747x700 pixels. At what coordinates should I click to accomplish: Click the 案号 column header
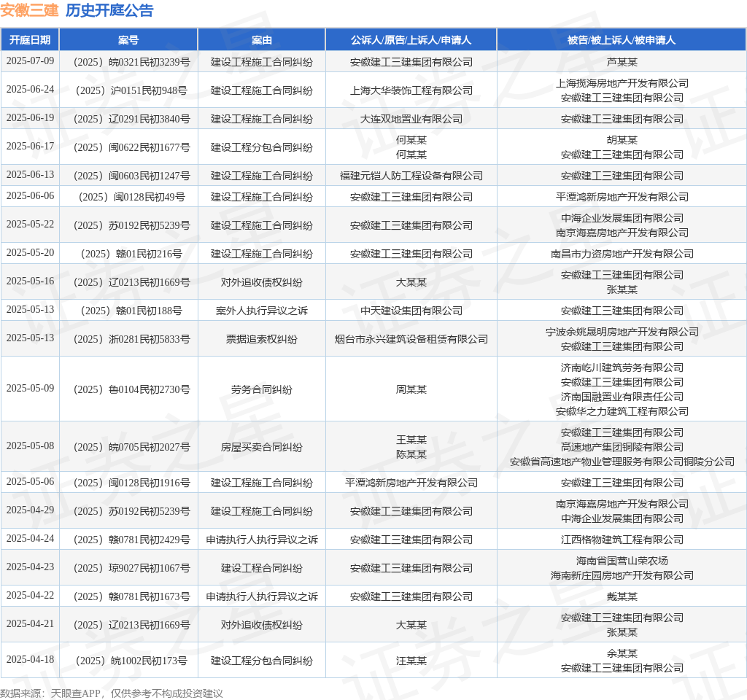[x=128, y=40]
